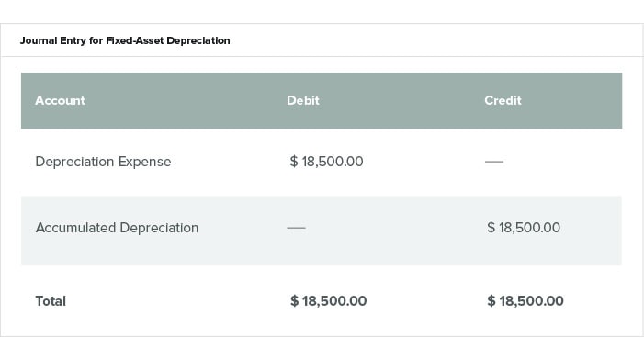This screenshot has height=360, width=644.
Task: Click the dash in Depreciation Expense credit cell
Action: point(494,162)
